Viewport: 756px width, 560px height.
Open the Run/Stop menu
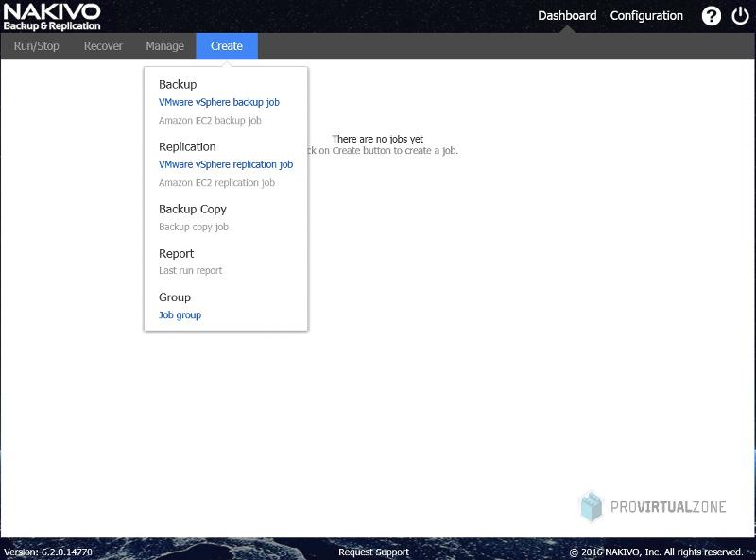(37, 46)
